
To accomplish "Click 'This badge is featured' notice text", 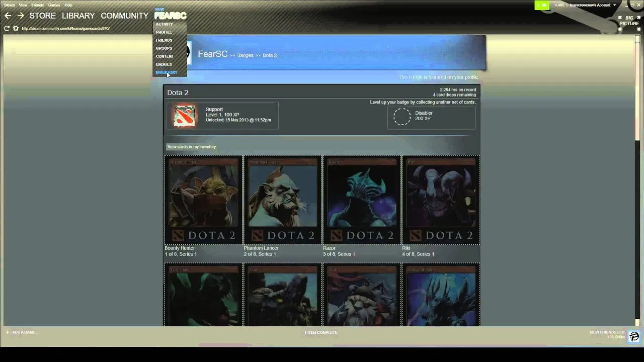I will (438, 77).
